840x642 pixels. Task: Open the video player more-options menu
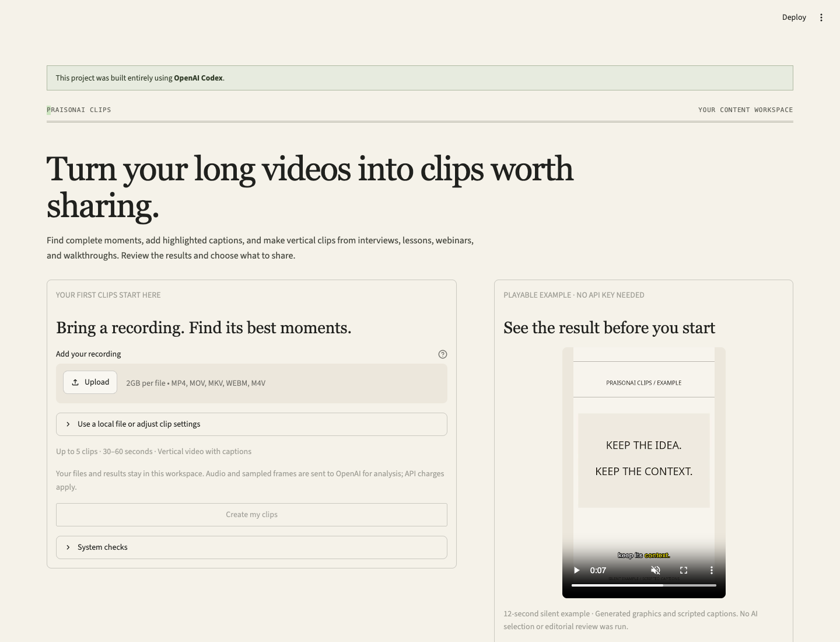712,570
